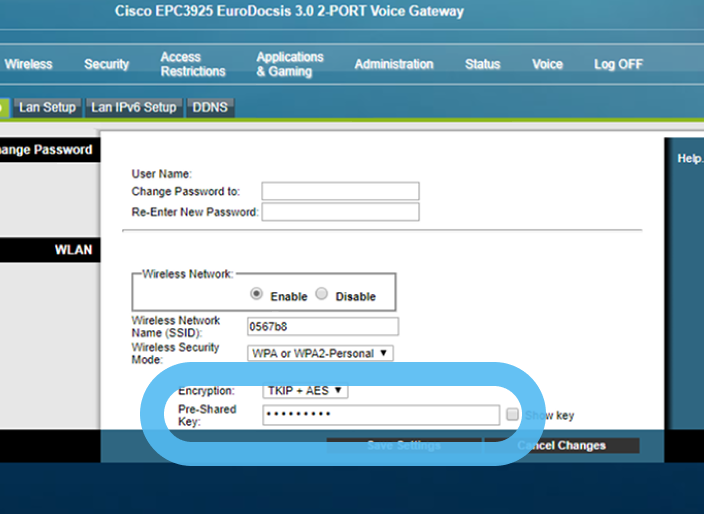
Task: Open the Security menu
Action: click(x=107, y=64)
